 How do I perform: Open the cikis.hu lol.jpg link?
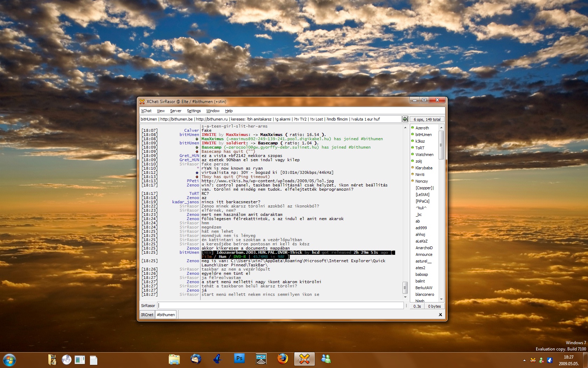268,181
